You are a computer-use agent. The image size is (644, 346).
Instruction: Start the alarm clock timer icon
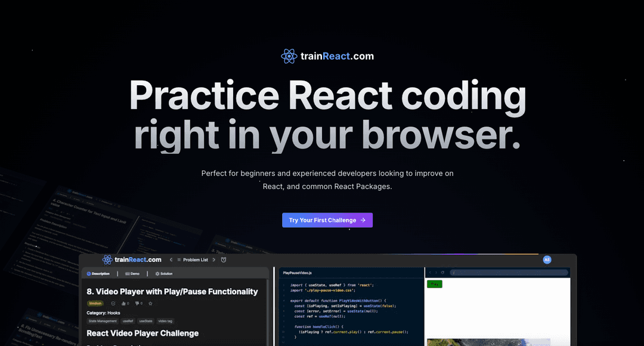pyautogui.click(x=224, y=259)
